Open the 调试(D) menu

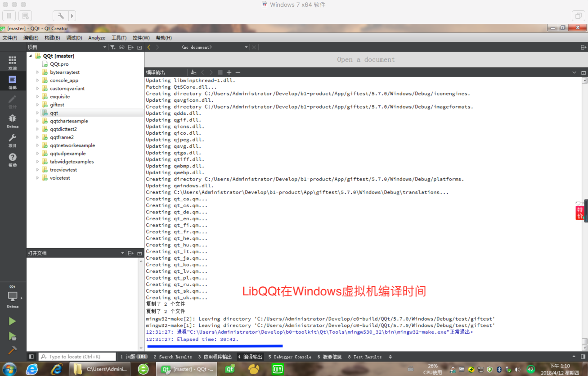click(74, 38)
